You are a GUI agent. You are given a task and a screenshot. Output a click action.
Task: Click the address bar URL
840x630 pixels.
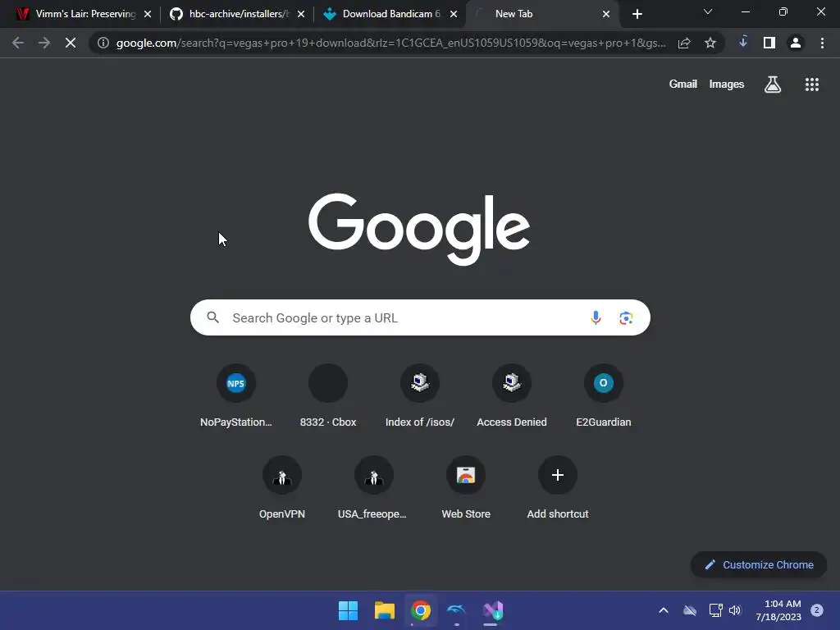391,43
